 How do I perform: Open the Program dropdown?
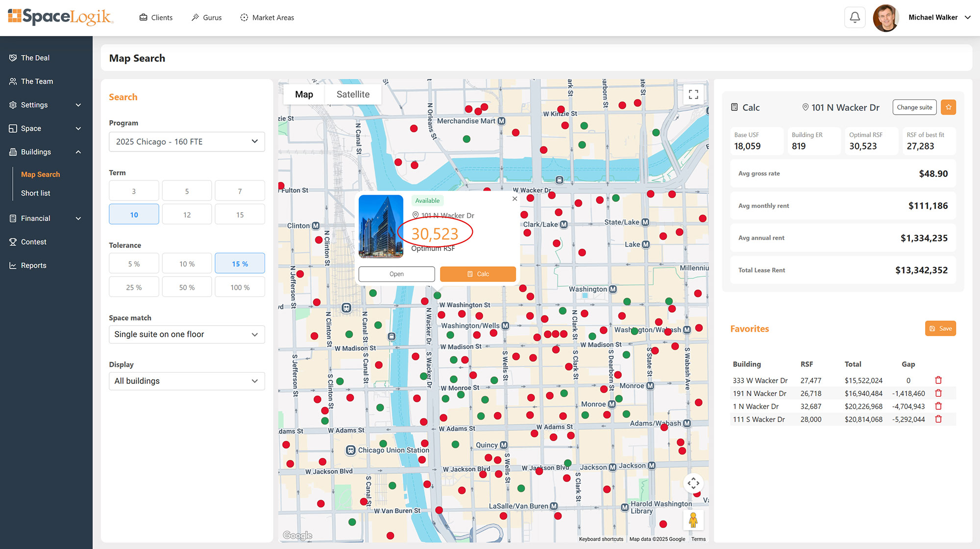tap(187, 142)
